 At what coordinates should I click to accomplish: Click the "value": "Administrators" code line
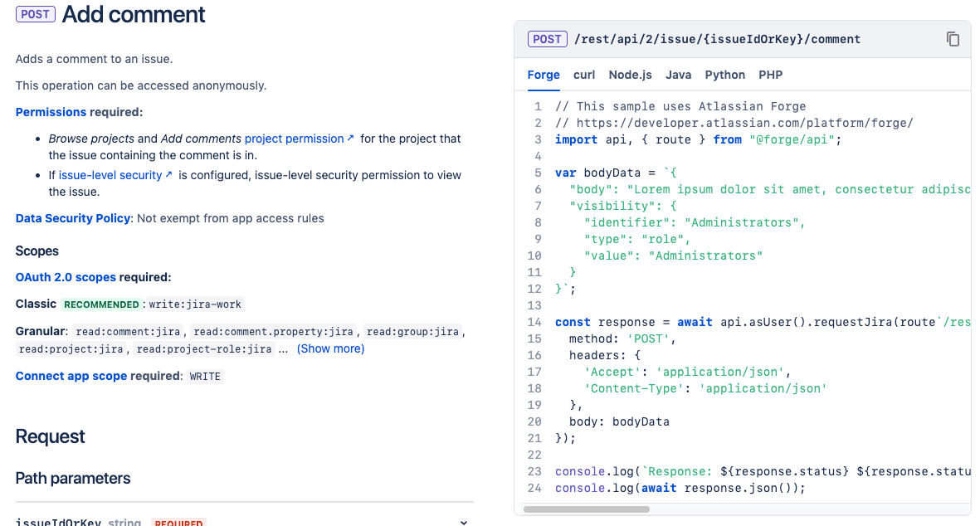pos(673,256)
